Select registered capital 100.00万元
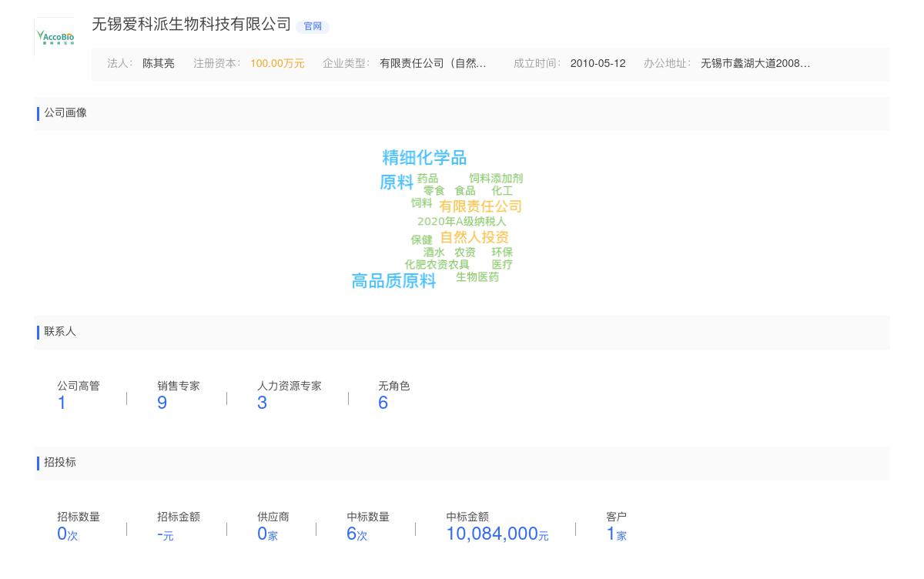924x579 pixels. tap(277, 64)
